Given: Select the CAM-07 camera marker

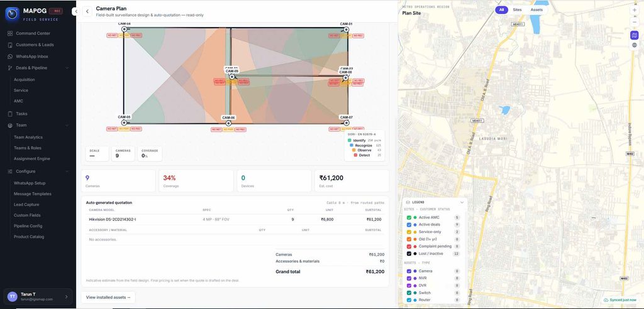Looking at the screenshot, I should tap(347, 122).
